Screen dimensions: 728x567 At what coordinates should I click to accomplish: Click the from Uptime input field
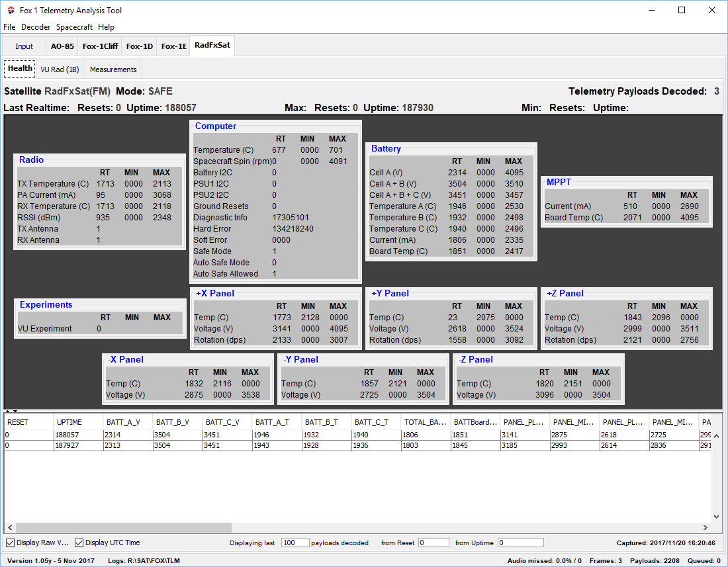pyautogui.click(x=520, y=543)
